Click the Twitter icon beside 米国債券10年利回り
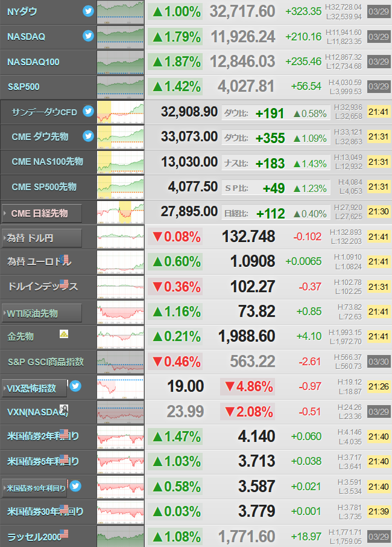This screenshot has width=392, height=547. [75, 486]
